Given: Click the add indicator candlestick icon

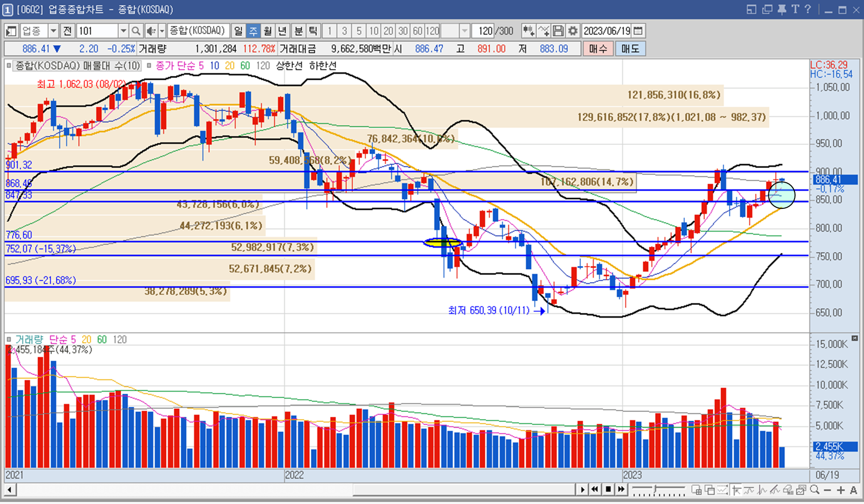Looking at the screenshot, I should point(529,31).
